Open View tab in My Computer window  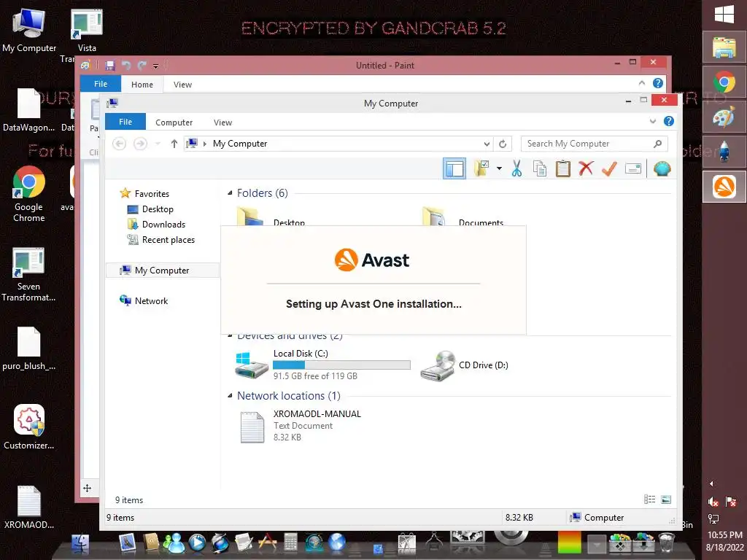click(222, 122)
